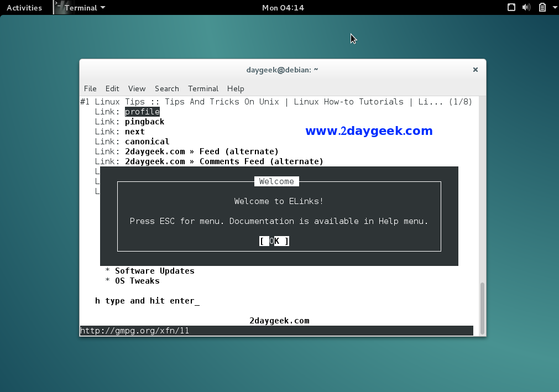Click the 'Welcome' dialog title label
559x392 pixels.
click(276, 181)
